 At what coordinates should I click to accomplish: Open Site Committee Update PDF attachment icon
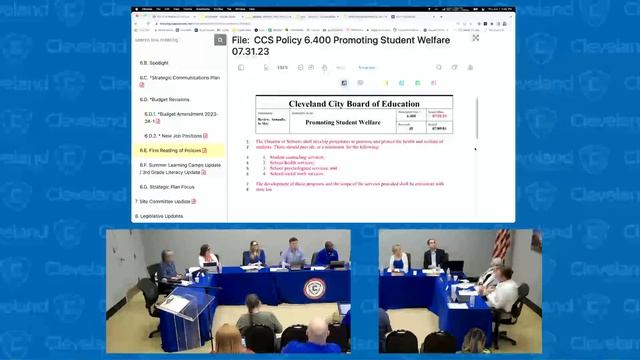[x=194, y=201]
